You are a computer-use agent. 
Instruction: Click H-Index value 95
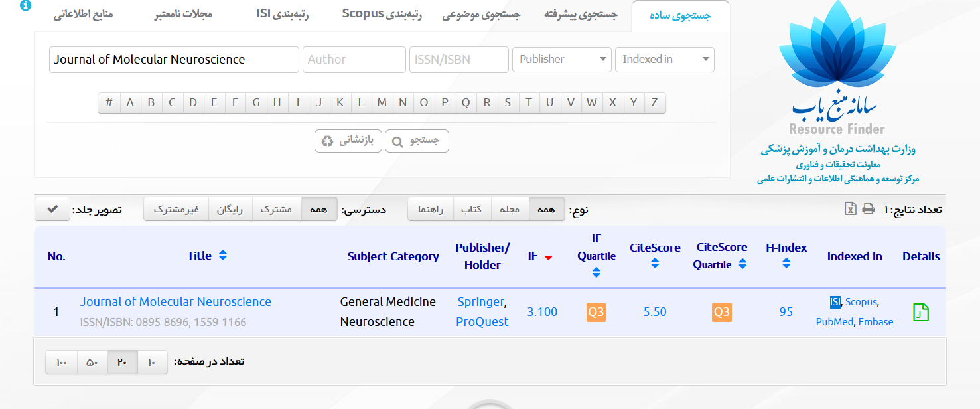[x=786, y=312]
